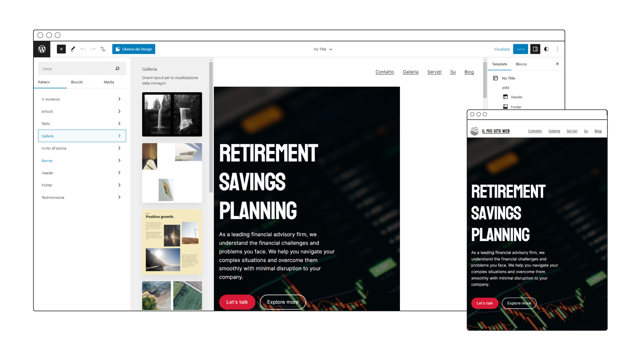Click the search input field
644x359 pixels.
pyautogui.click(x=81, y=69)
